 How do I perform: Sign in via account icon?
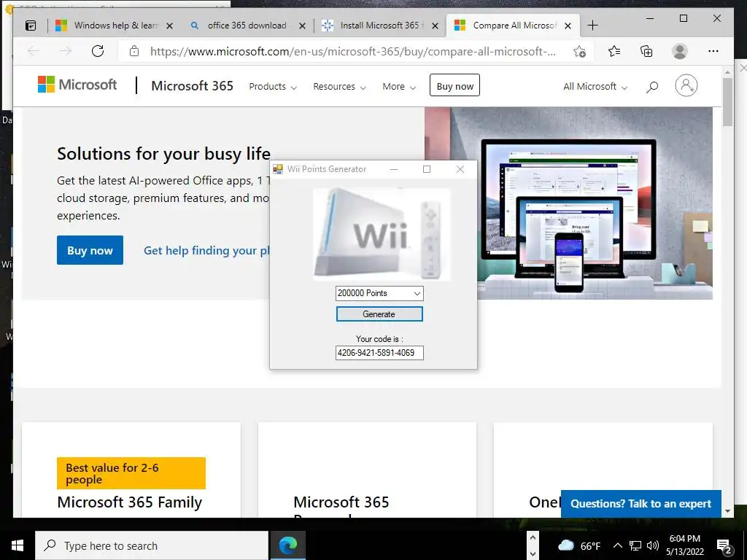coord(686,85)
